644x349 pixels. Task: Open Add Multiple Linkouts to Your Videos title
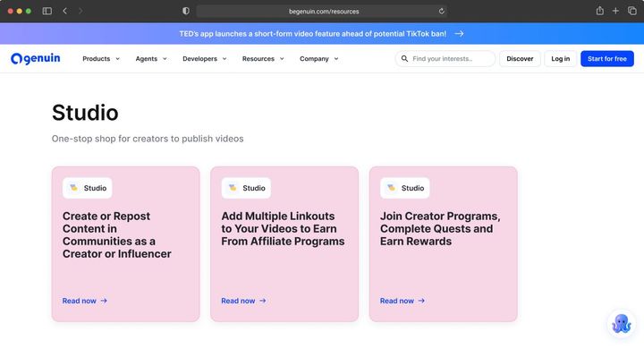[x=283, y=228]
